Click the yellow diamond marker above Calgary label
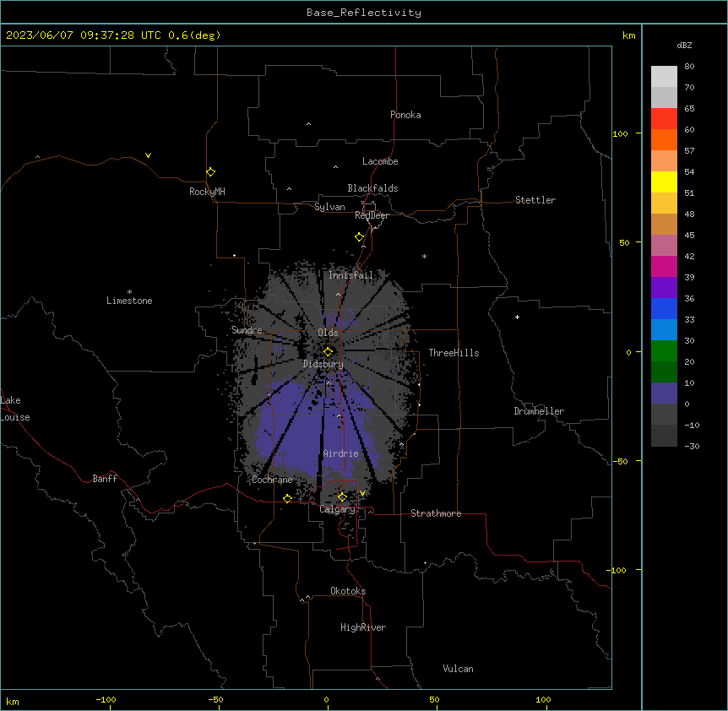The height and width of the screenshot is (711, 728). coord(342,497)
